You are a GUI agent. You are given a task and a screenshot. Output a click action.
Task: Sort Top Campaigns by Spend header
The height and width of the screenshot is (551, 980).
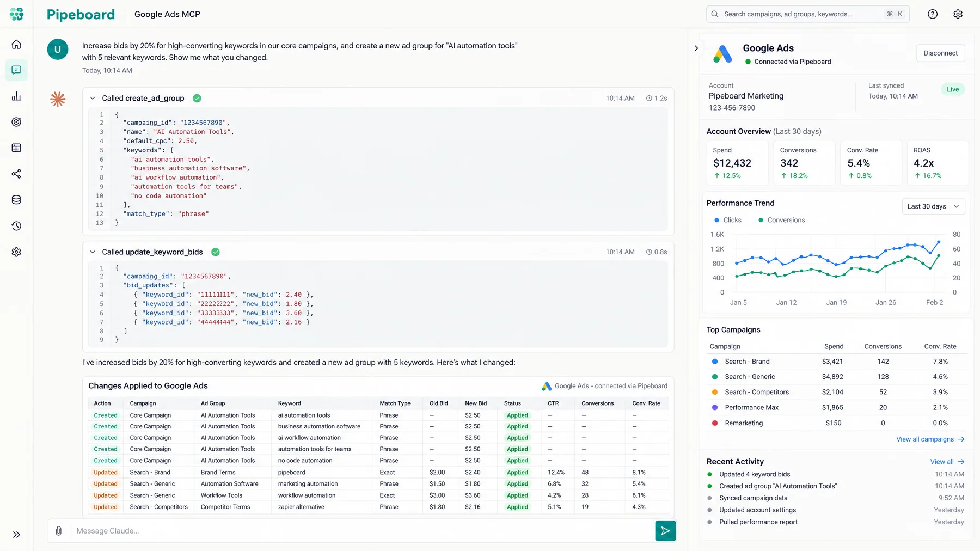tap(834, 346)
